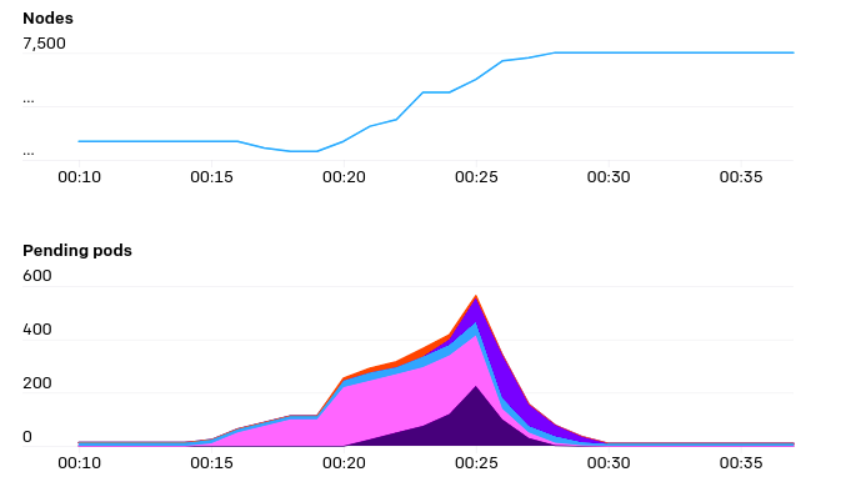Screen dimensions: 863x481
Task: Click 00:25 tick under Pending pods chart
Action: tap(475, 463)
